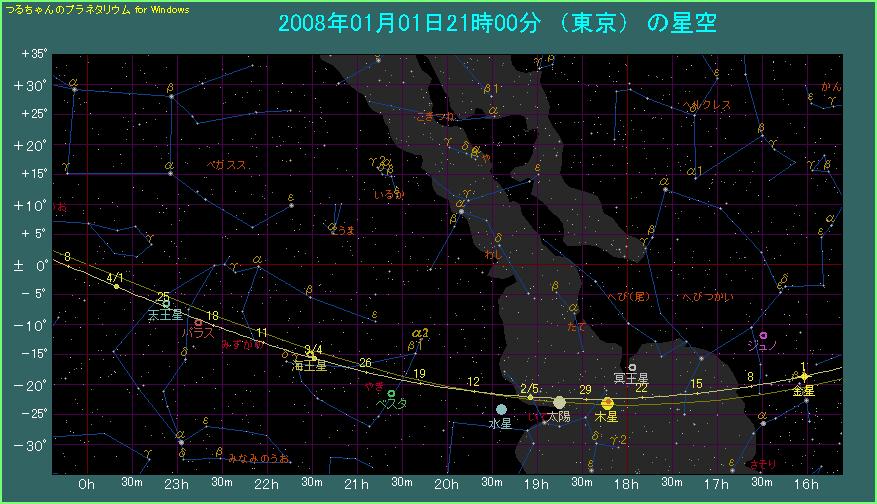Click the Uranus (天王星) marker
The width and height of the screenshot is (877, 504).
click(x=166, y=303)
